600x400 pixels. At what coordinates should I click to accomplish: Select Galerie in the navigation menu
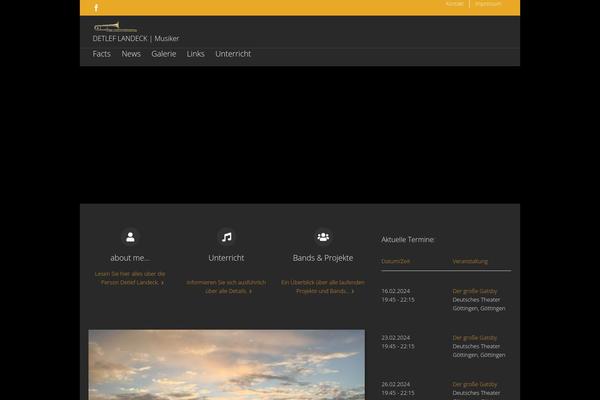click(164, 54)
